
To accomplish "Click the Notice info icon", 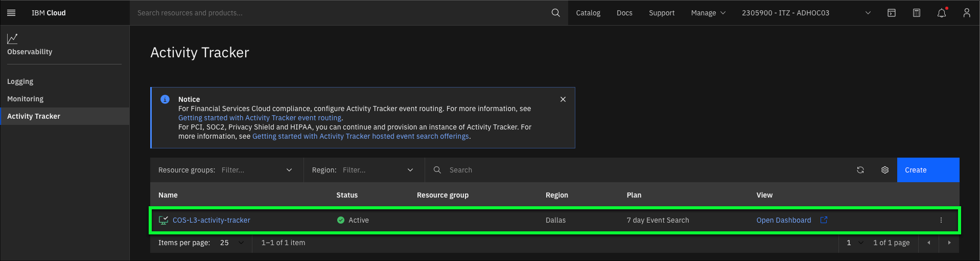I will coord(165,99).
